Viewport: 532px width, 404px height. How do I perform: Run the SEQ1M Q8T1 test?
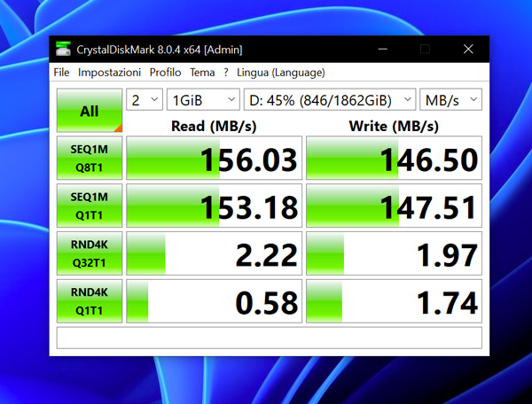click(x=90, y=158)
